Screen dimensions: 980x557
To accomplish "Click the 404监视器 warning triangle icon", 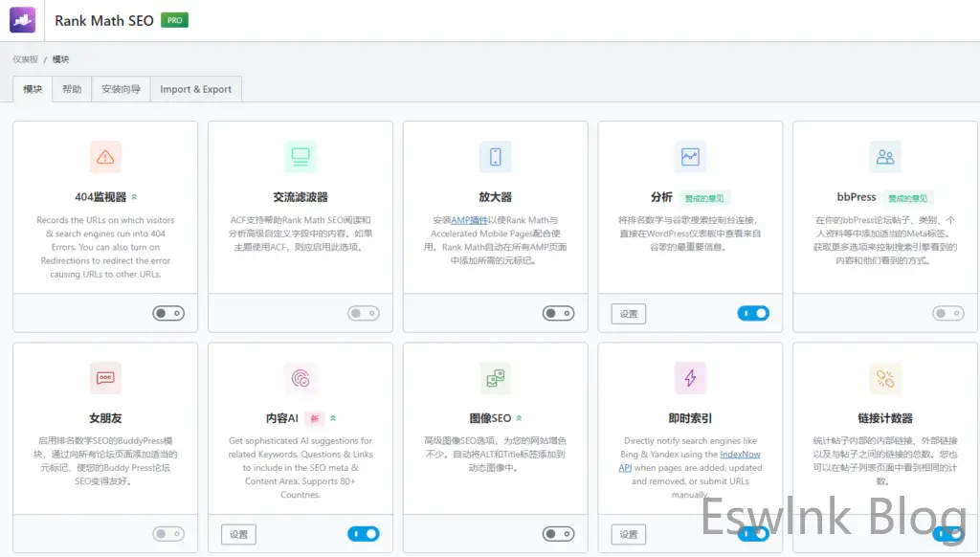I will [x=105, y=157].
